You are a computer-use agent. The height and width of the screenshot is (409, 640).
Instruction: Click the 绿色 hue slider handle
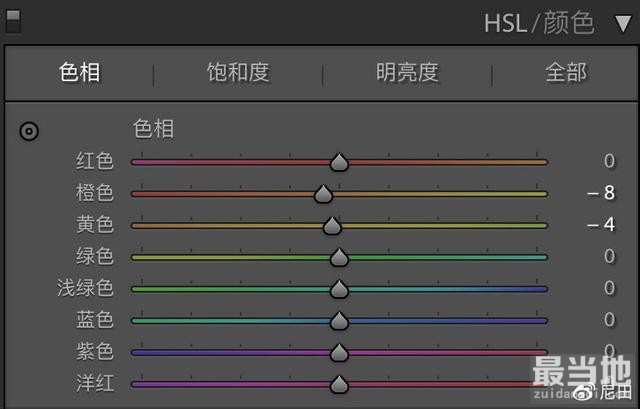tap(339, 258)
